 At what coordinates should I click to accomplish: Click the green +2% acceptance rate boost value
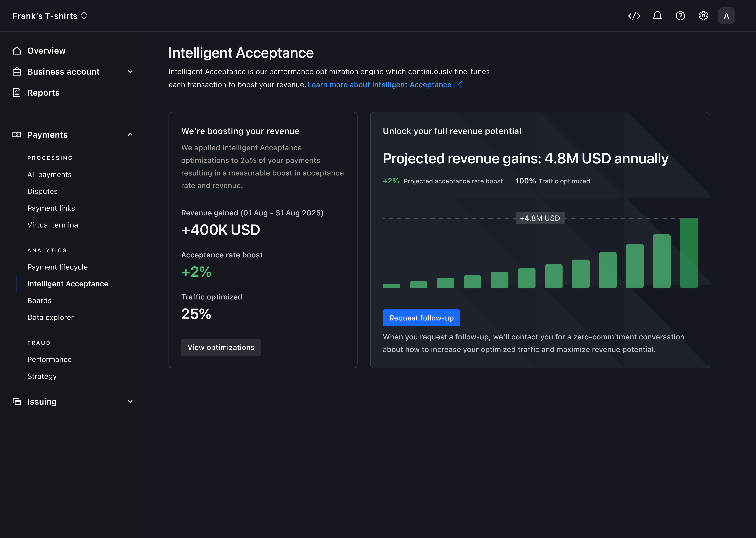(196, 272)
